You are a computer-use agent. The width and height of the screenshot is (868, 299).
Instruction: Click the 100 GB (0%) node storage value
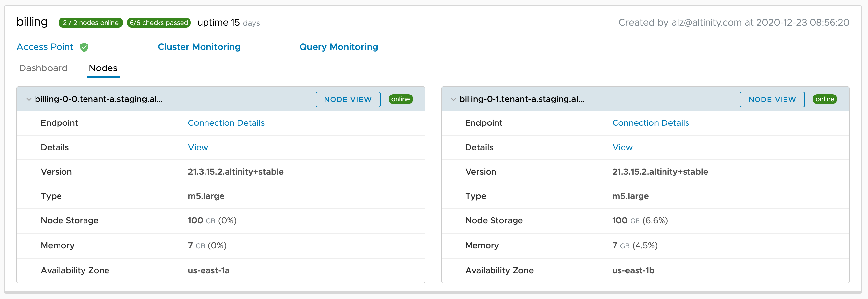coord(212,220)
